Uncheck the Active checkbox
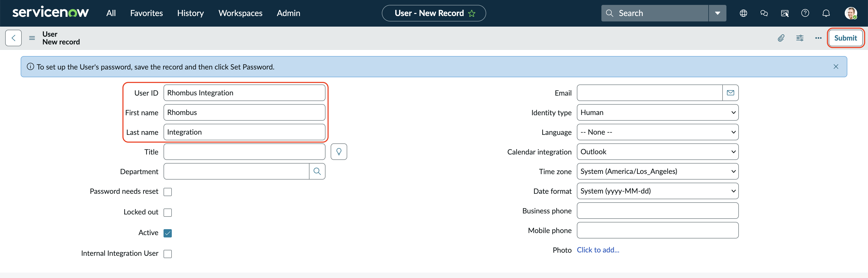Image resolution: width=868 pixels, height=278 pixels. [x=167, y=233]
